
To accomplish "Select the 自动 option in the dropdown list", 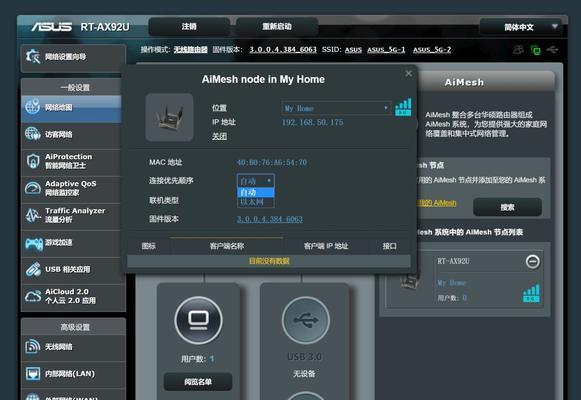I will point(256,193).
